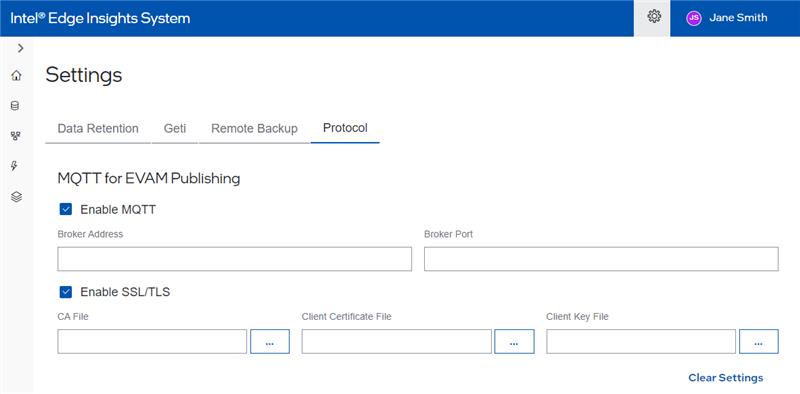Click into the CA File field
The image size is (800, 394).
[152, 341]
